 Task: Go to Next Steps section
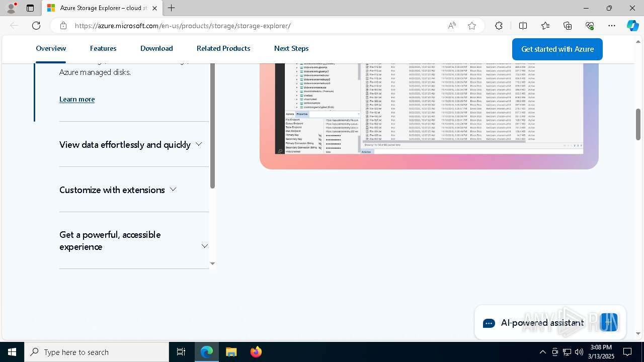point(291,48)
